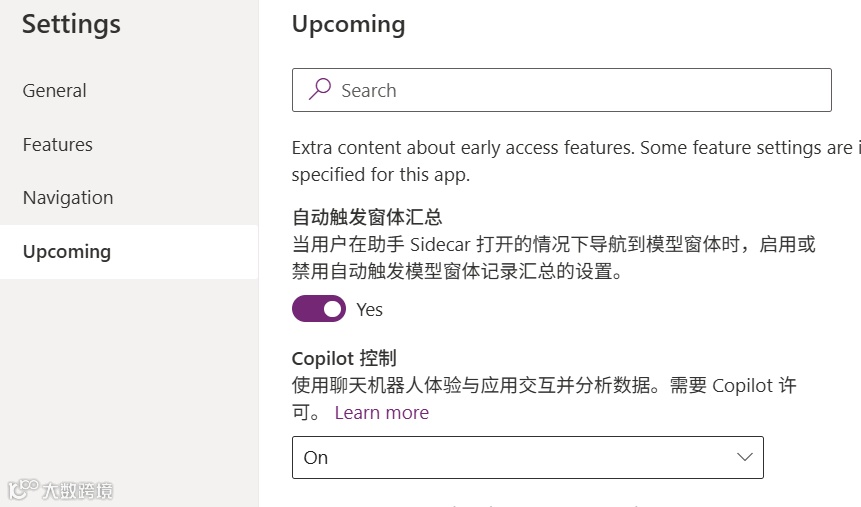Viewport: 861px width, 507px height.
Task: Select the Upcoming tab in the sidebar
Action: (x=67, y=252)
